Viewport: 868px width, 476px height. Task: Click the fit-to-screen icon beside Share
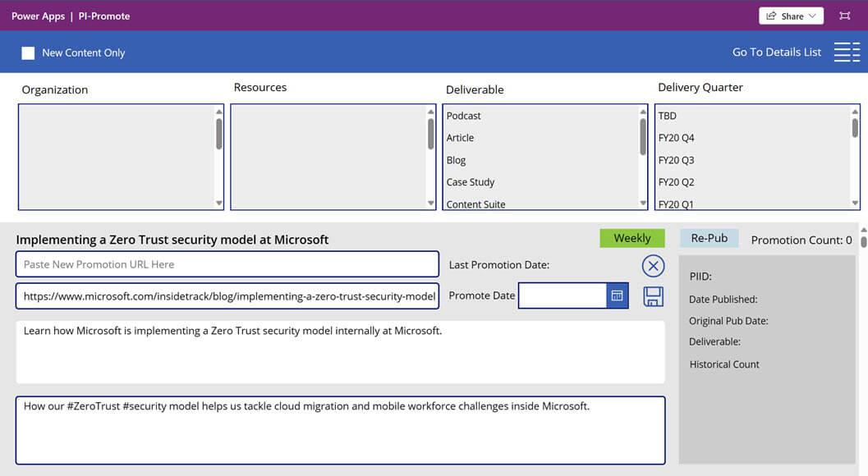click(845, 16)
